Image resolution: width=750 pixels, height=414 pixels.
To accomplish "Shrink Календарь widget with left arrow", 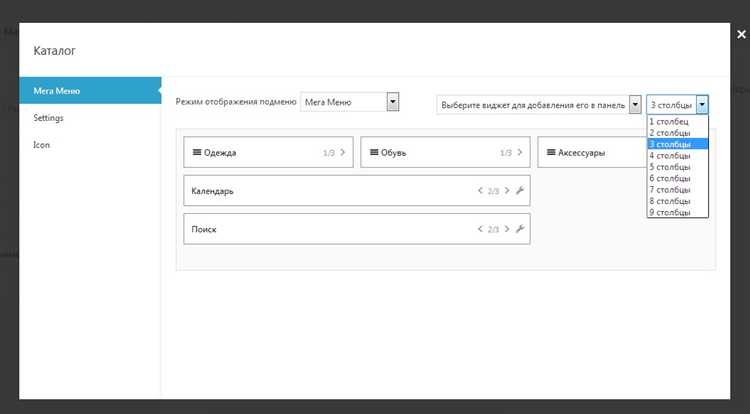I will (x=480, y=191).
